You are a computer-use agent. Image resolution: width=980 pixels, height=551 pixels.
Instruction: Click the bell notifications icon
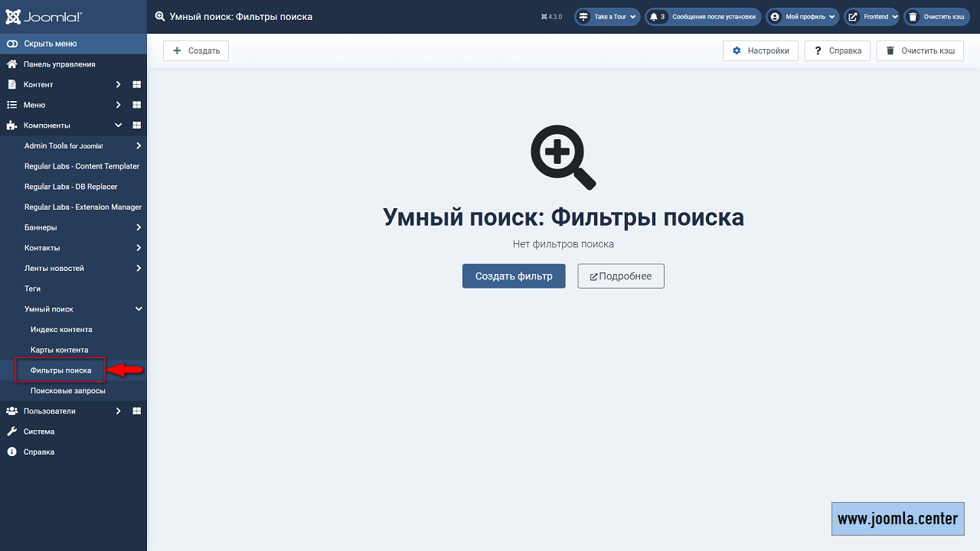pos(654,17)
